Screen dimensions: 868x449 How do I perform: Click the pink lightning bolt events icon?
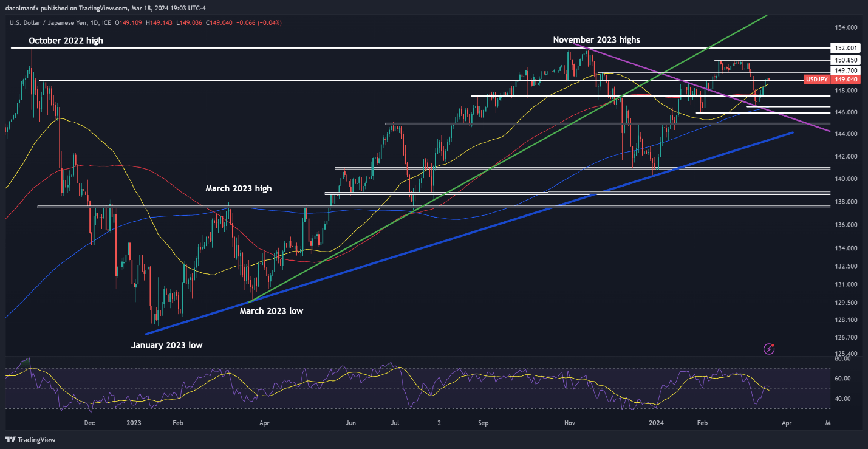pyautogui.click(x=770, y=349)
